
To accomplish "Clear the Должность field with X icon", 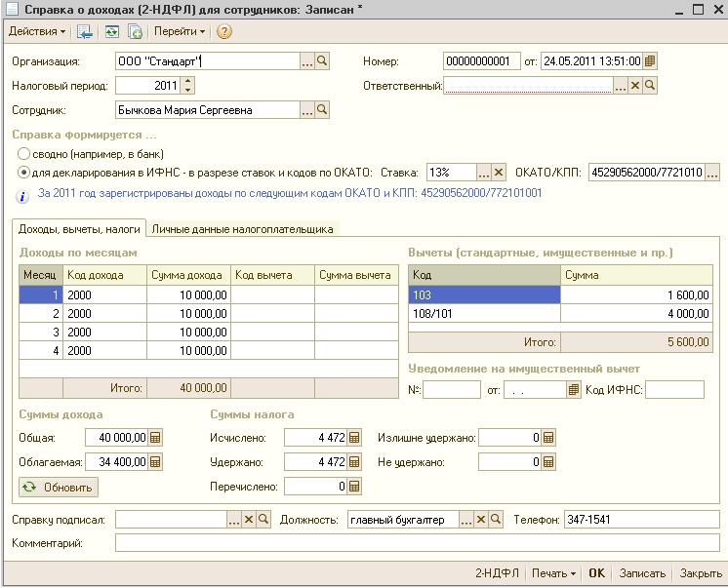I will [481, 520].
